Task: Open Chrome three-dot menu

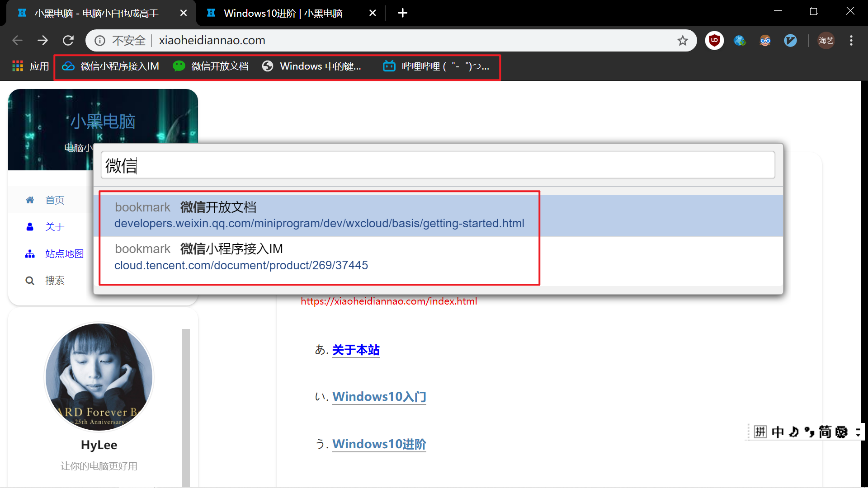Action: [x=851, y=41]
